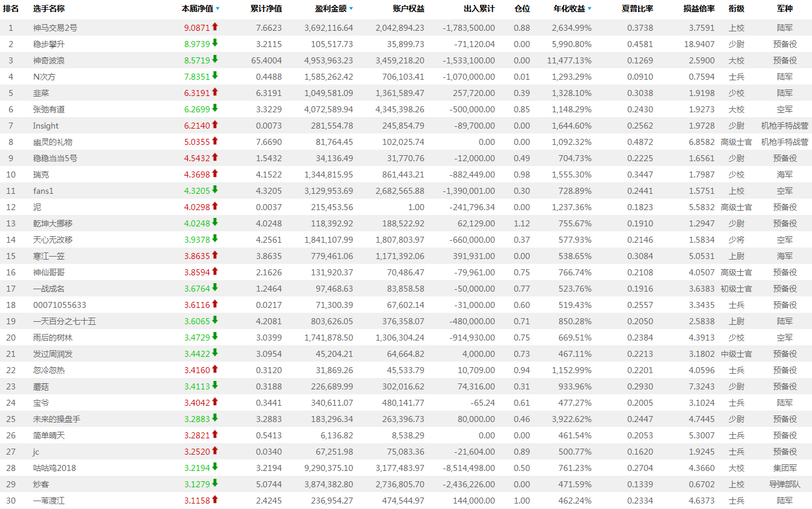Click the 衔级 column header
Image resolution: width=812 pixels, height=509 pixels.
[737, 9]
